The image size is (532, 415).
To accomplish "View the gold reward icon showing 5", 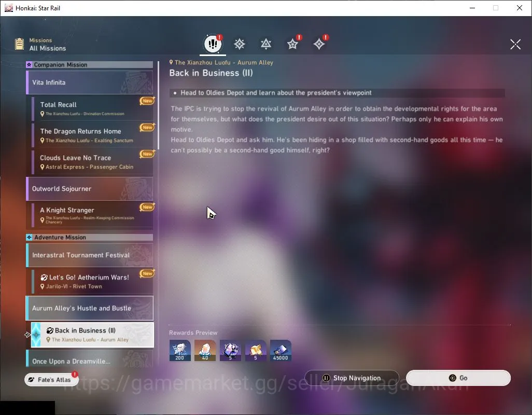I will coord(256,351).
